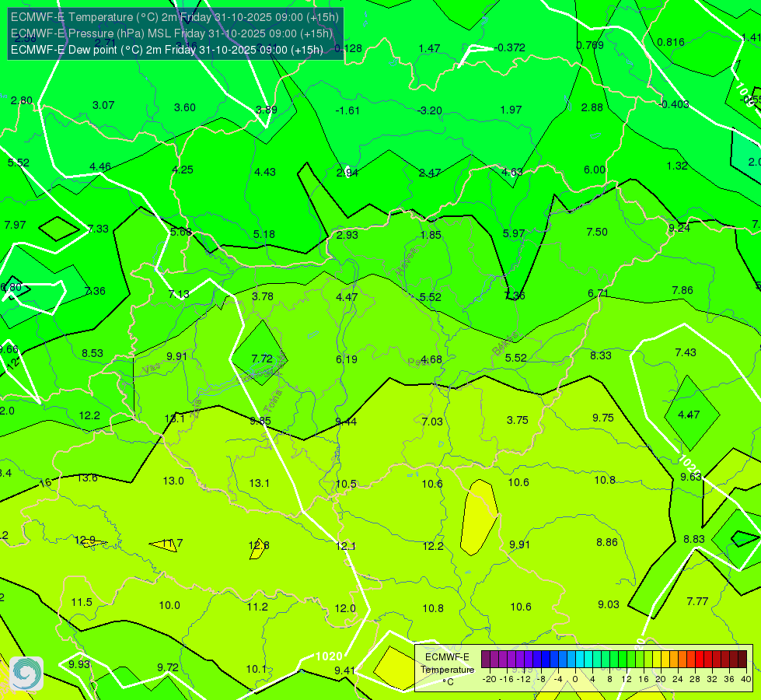Click the value 11.2
This screenshot has height=700, width=761.
coord(257,607)
